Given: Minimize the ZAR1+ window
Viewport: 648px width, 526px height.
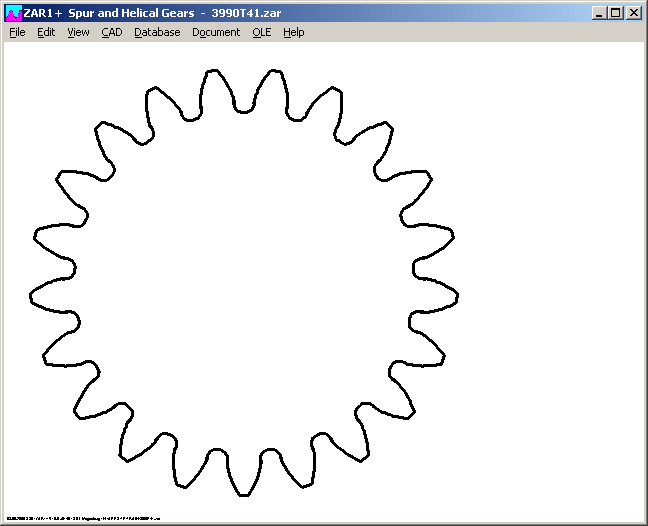Looking at the screenshot, I should tap(599, 13).
